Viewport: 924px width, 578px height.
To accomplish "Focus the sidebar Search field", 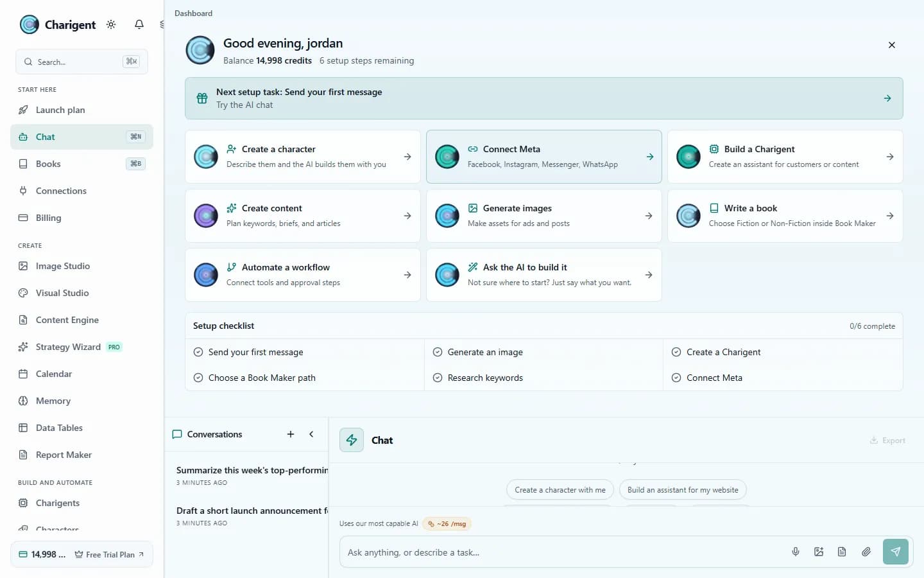I will pyautogui.click(x=81, y=62).
